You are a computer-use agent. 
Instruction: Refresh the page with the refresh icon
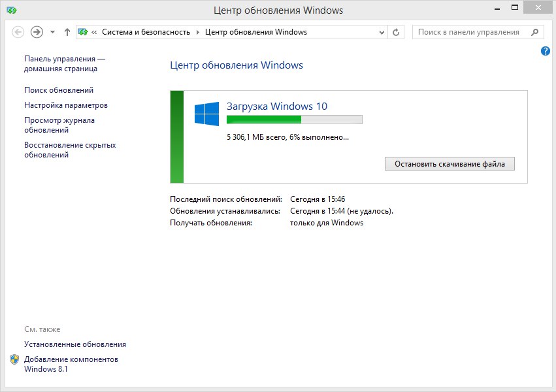(396, 32)
